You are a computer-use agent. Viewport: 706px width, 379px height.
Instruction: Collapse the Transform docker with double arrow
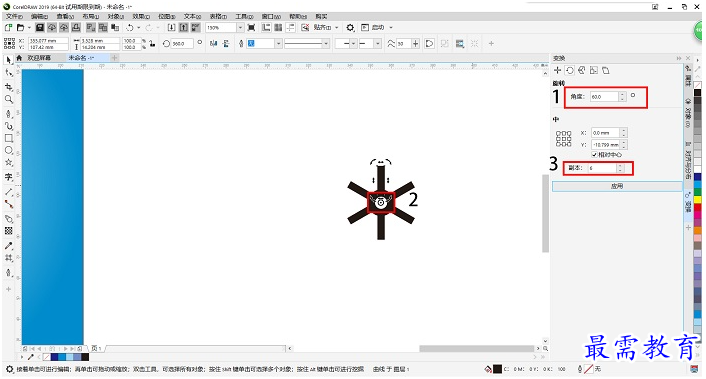(x=679, y=58)
